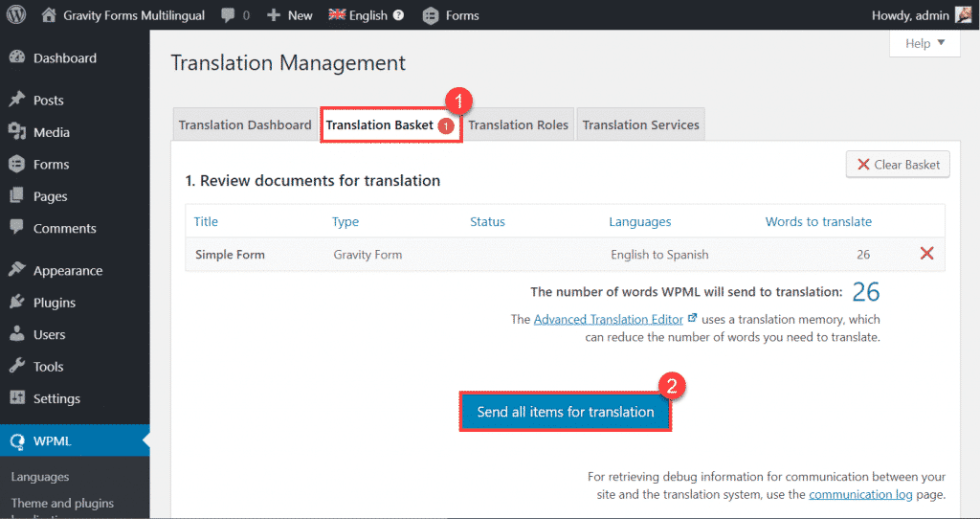Remove Simple Form with red X icon

coord(926,253)
